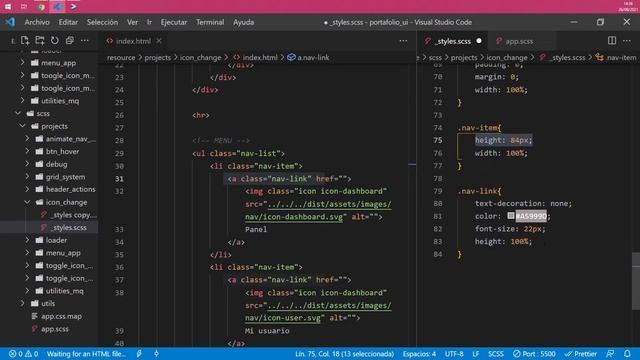Viewport: 640px width, 360px height.
Task: Split the right editor
Action: click(x=611, y=40)
